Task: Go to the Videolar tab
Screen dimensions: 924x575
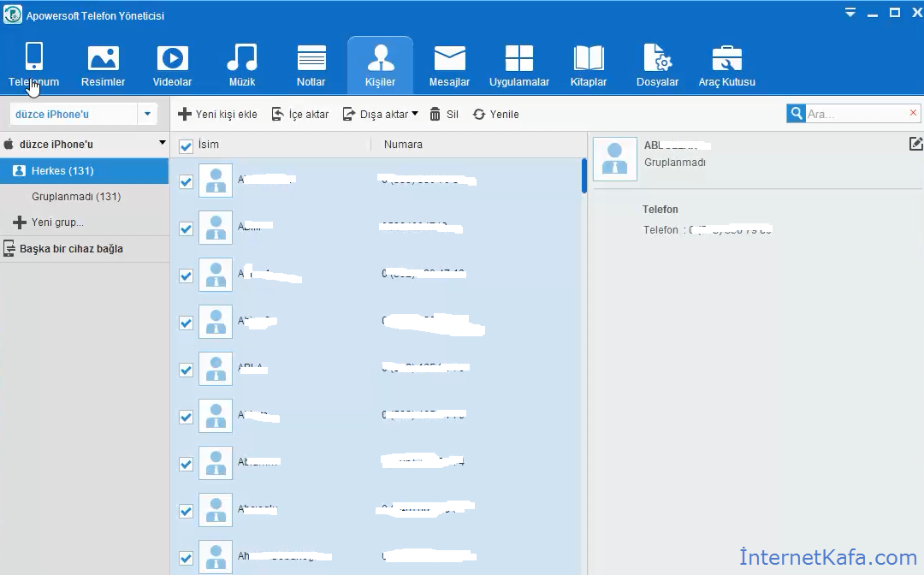Action: (172, 65)
